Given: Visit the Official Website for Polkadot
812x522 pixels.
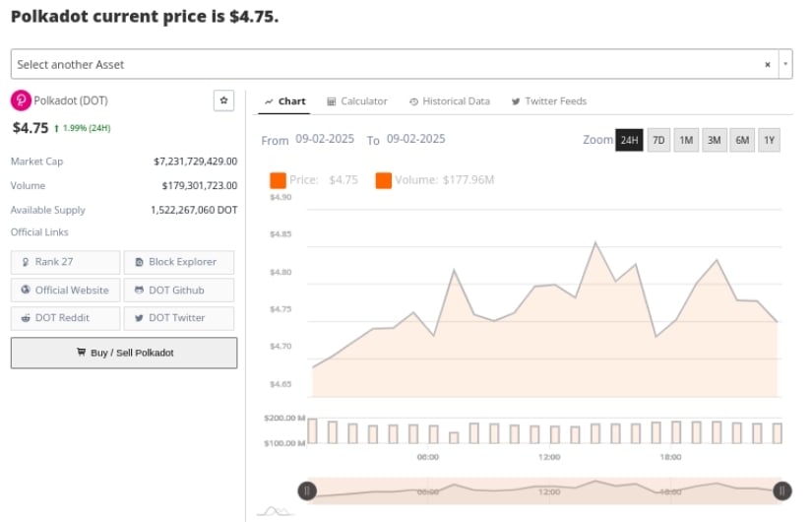Looking at the screenshot, I should pyautogui.click(x=65, y=291).
